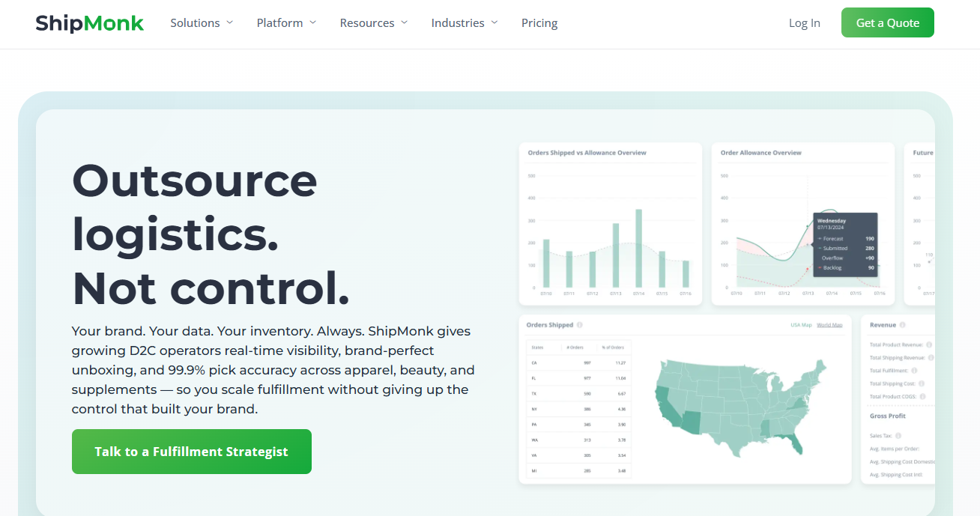Select the PA row in states table

[x=579, y=424]
